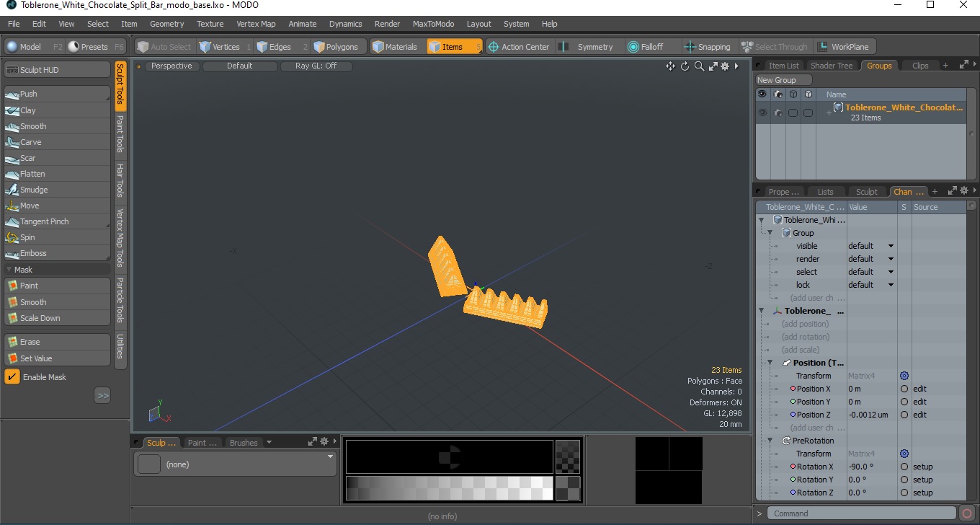The image size is (980, 525).
Task: Toggle Enable Mask checkbox
Action: pyautogui.click(x=12, y=377)
